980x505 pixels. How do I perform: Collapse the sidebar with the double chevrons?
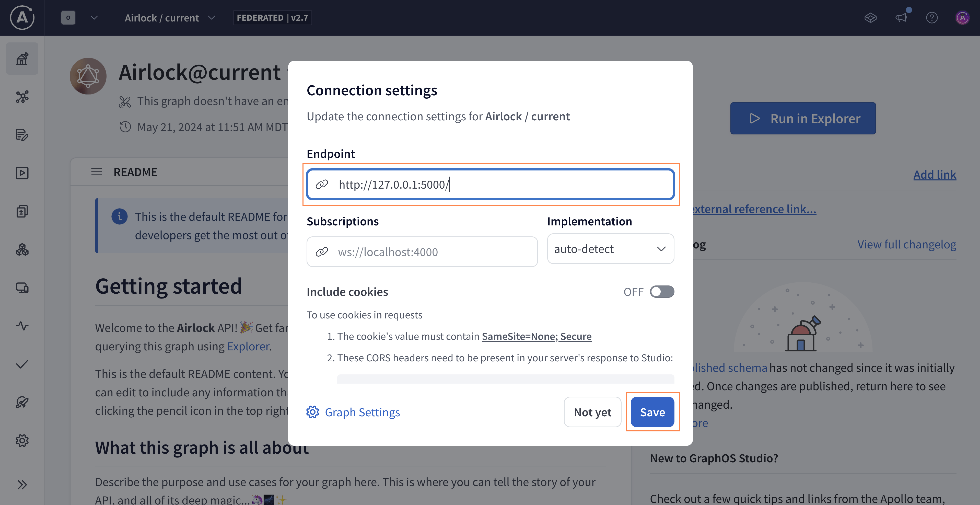coord(22,484)
